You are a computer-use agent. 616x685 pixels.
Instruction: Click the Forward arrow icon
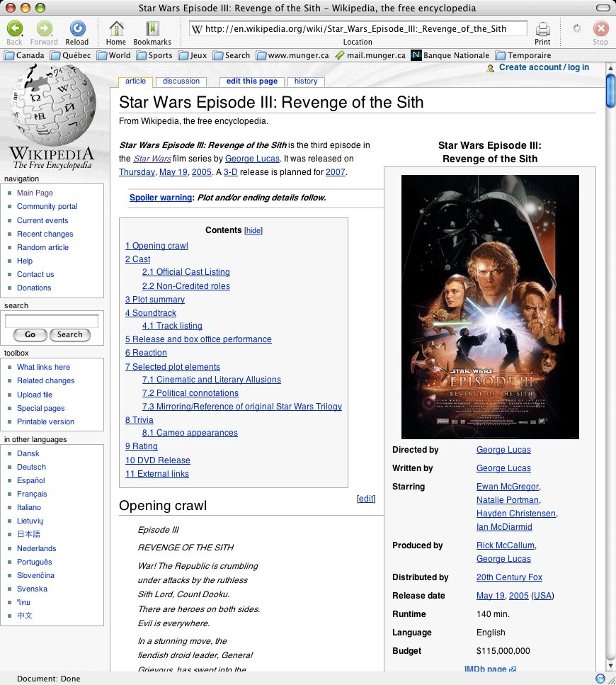click(44, 29)
